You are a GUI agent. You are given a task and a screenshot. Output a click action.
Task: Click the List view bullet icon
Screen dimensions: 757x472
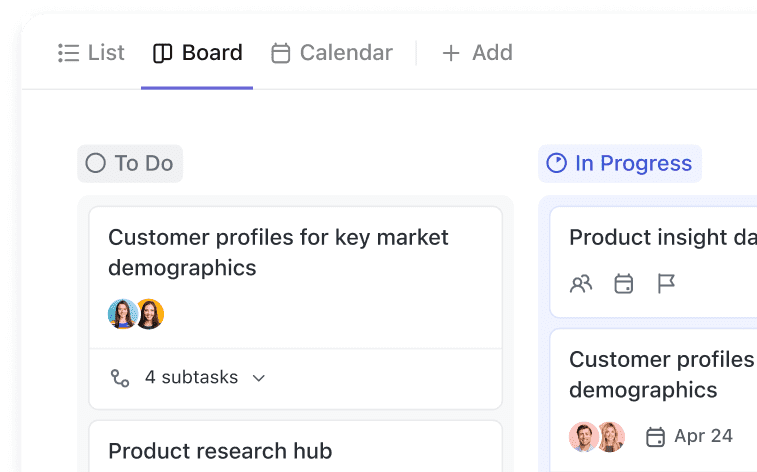point(69,53)
